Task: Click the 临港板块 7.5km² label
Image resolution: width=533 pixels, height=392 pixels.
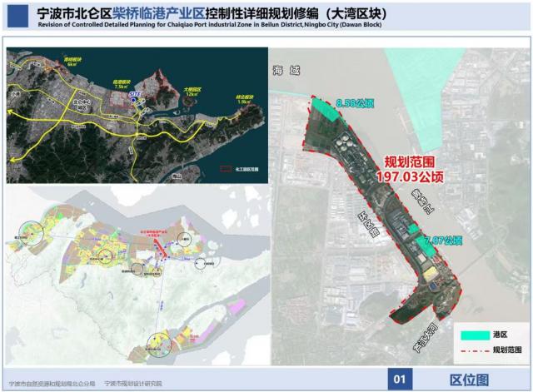Action: 122,83
